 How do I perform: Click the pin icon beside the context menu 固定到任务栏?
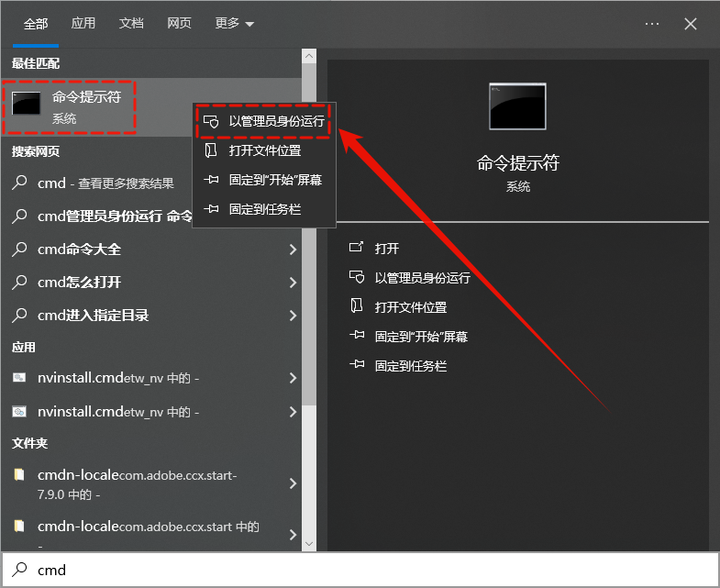pyautogui.click(x=211, y=209)
